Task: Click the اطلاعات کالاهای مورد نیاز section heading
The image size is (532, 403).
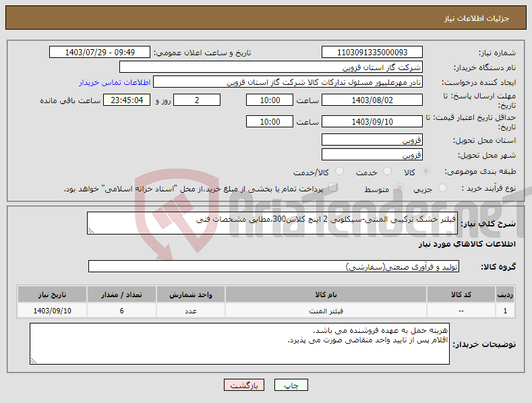Action: pyautogui.click(x=467, y=244)
